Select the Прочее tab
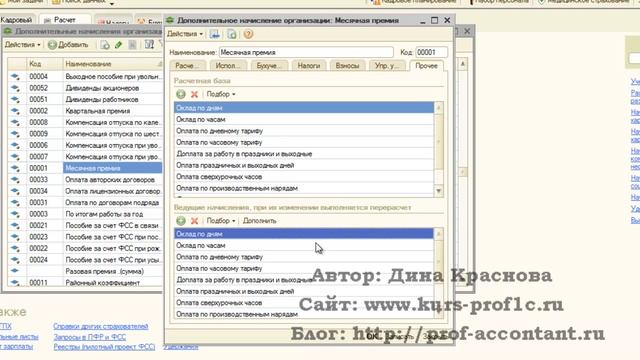This screenshot has width=640, height=360. click(426, 66)
